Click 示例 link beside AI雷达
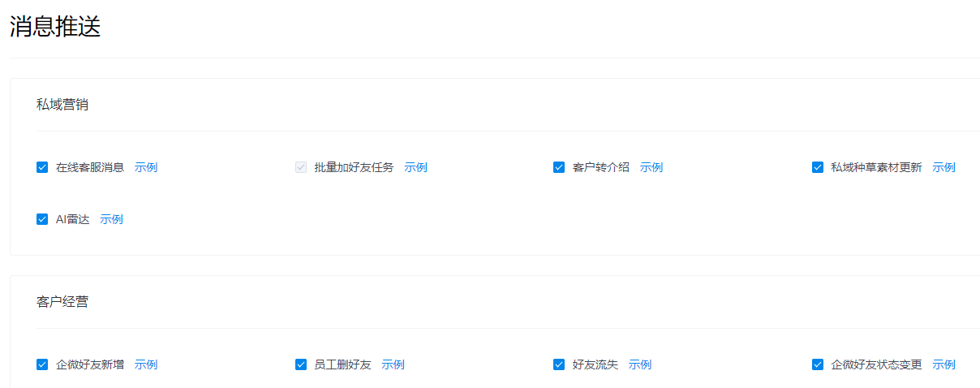The image size is (980, 388). (x=111, y=219)
